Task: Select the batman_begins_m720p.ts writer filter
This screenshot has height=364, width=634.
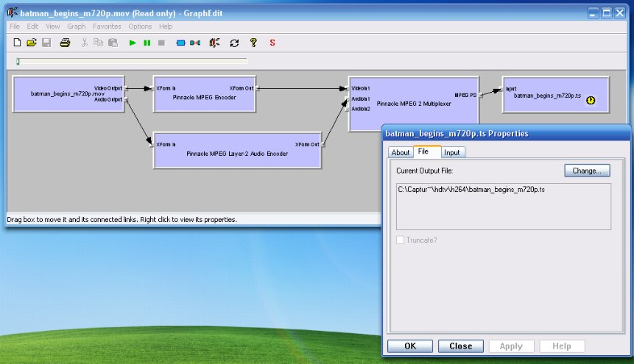Action: pos(555,95)
